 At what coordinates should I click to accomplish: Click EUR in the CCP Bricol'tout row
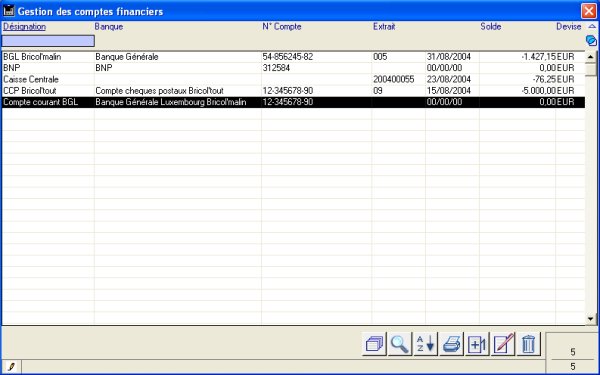pos(566,91)
